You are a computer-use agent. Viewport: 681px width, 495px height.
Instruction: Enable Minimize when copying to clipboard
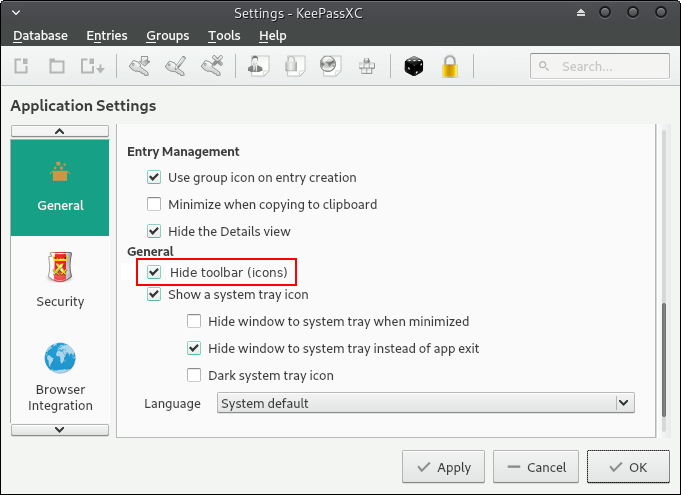pyautogui.click(x=154, y=204)
